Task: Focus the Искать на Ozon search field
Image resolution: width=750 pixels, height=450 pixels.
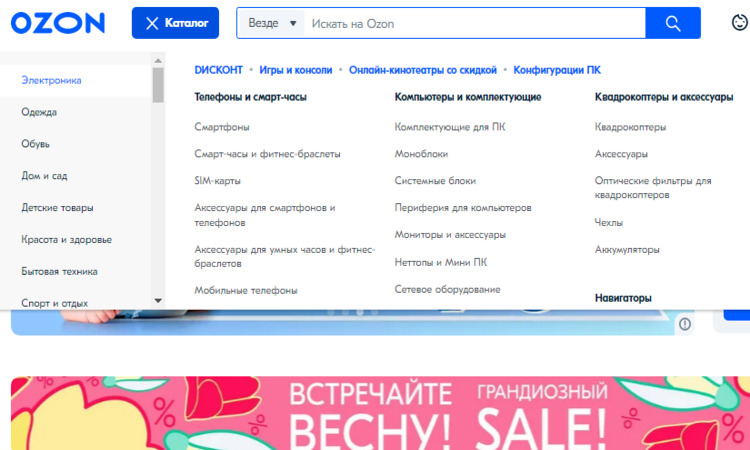Action: (x=474, y=23)
